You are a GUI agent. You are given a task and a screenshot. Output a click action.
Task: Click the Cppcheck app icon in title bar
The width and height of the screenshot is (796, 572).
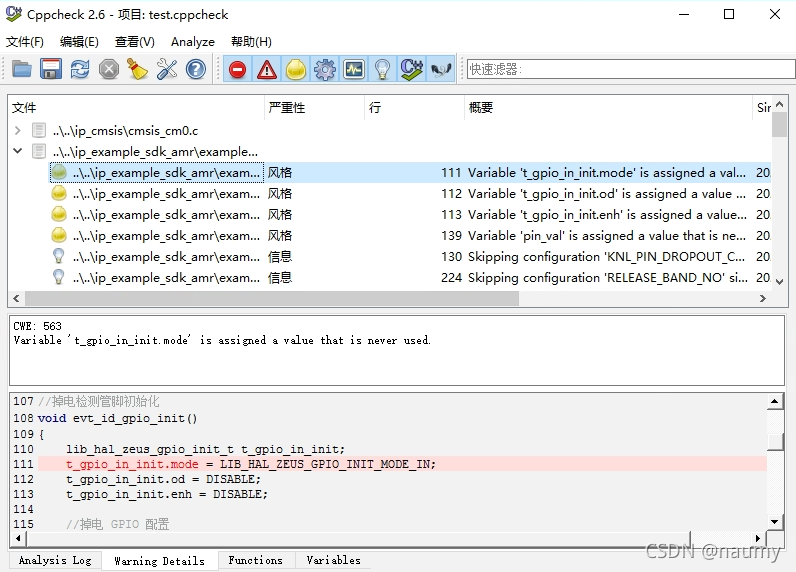(14, 14)
